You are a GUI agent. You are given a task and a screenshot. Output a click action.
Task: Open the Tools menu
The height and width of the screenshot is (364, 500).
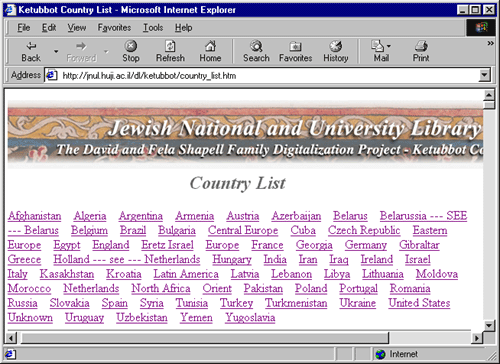point(153,28)
